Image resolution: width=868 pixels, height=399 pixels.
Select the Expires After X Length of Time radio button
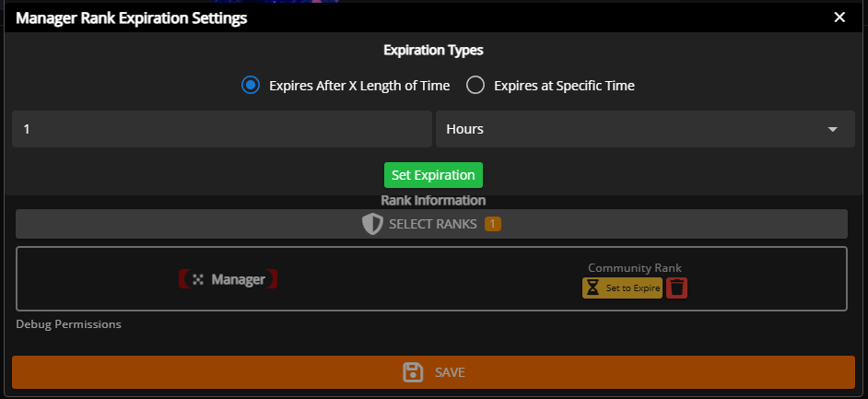(250, 86)
